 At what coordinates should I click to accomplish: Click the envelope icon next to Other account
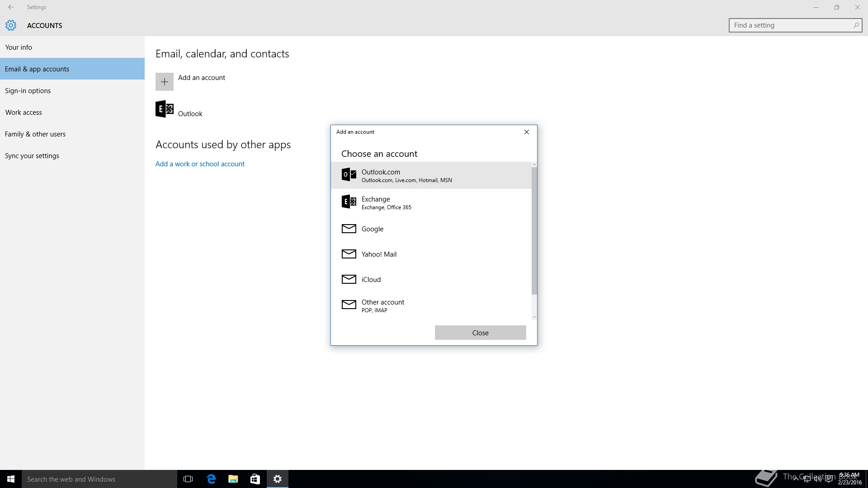(349, 305)
